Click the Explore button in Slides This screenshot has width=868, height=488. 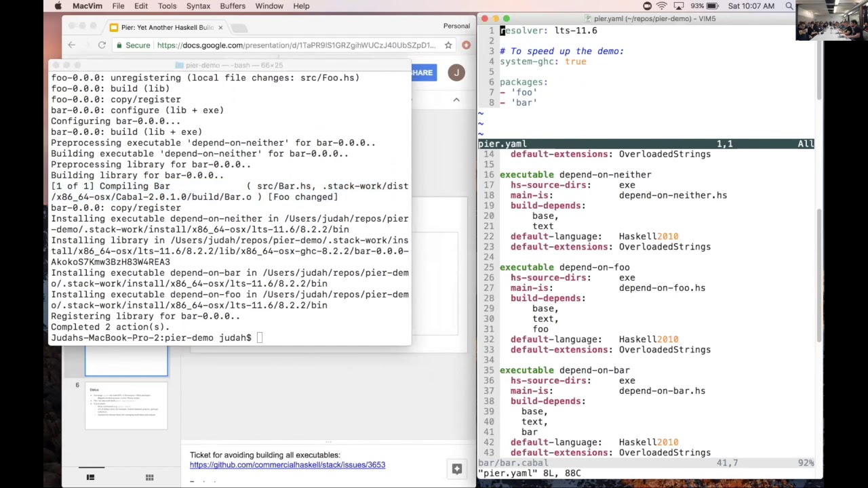coord(457,469)
